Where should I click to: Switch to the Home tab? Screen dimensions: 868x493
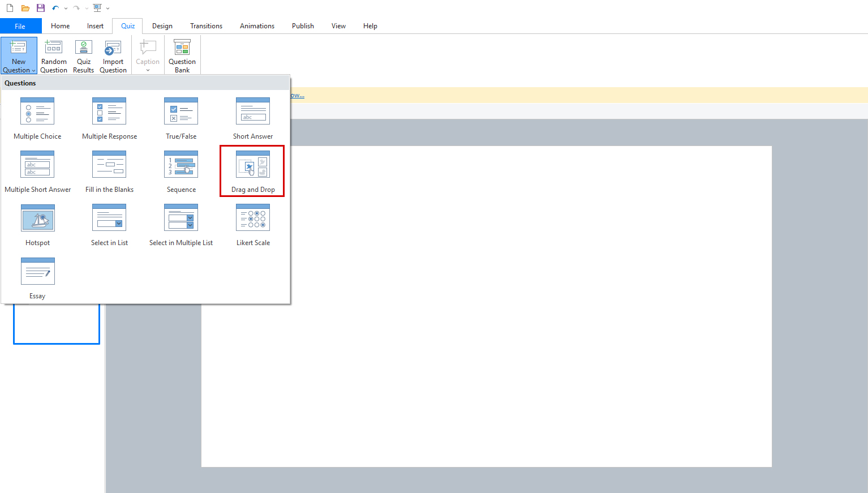[x=60, y=26]
